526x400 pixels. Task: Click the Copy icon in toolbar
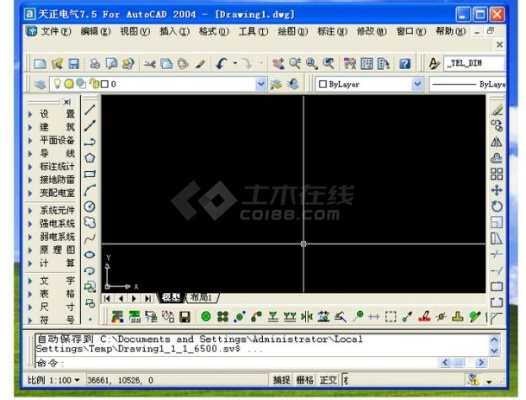click(166, 63)
